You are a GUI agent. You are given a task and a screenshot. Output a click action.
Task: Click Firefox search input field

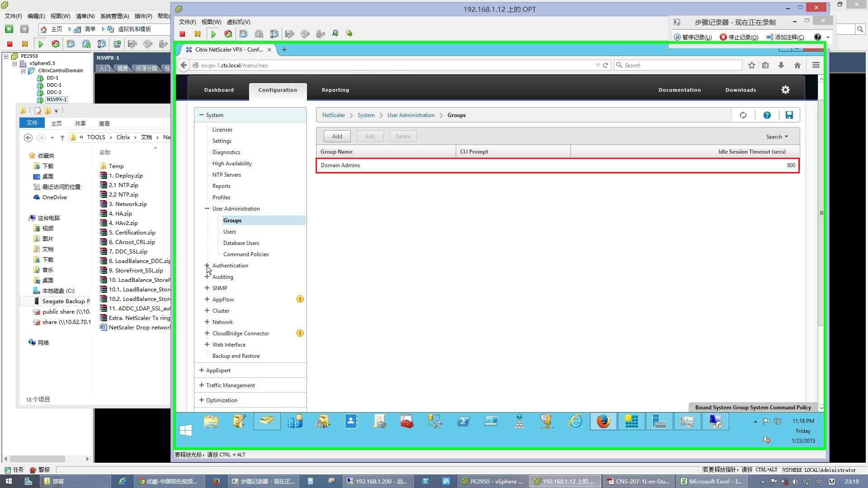[x=678, y=65]
